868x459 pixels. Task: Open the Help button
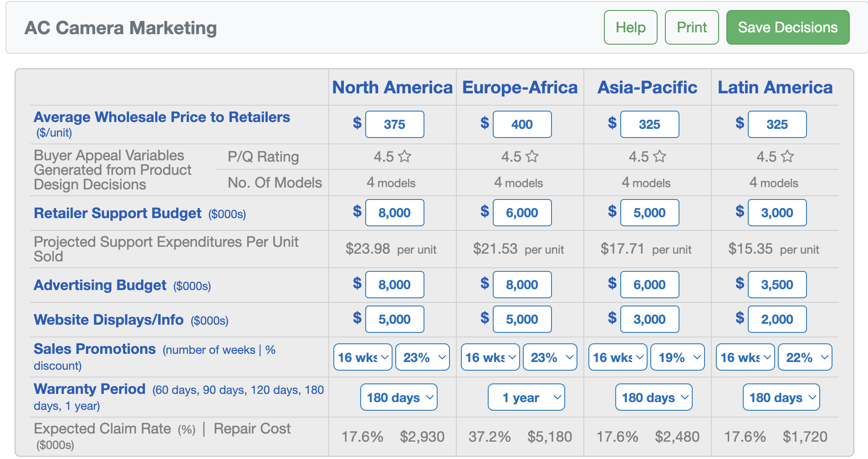click(630, 27)
